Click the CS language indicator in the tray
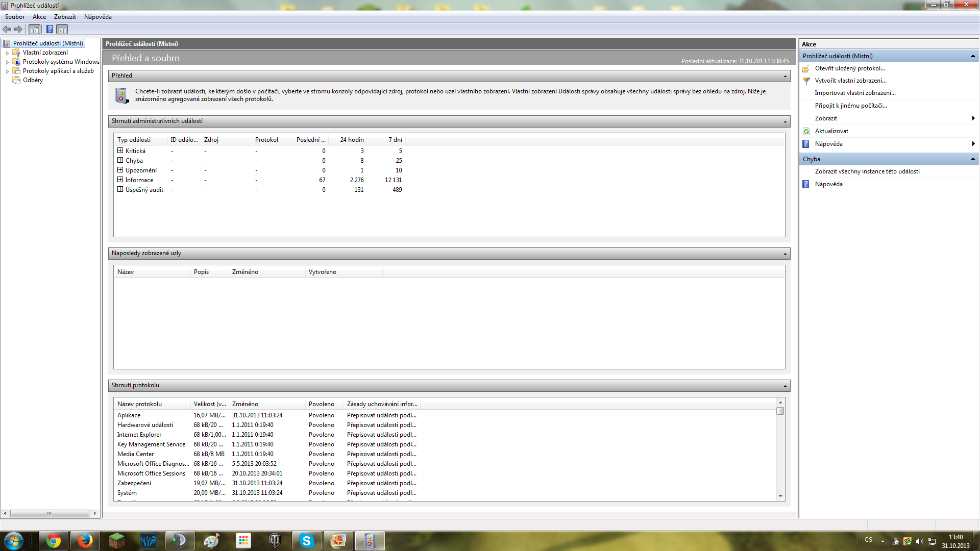Image resolution: width=980 pixels, height=551 pixels. click(x=868, y=539)
